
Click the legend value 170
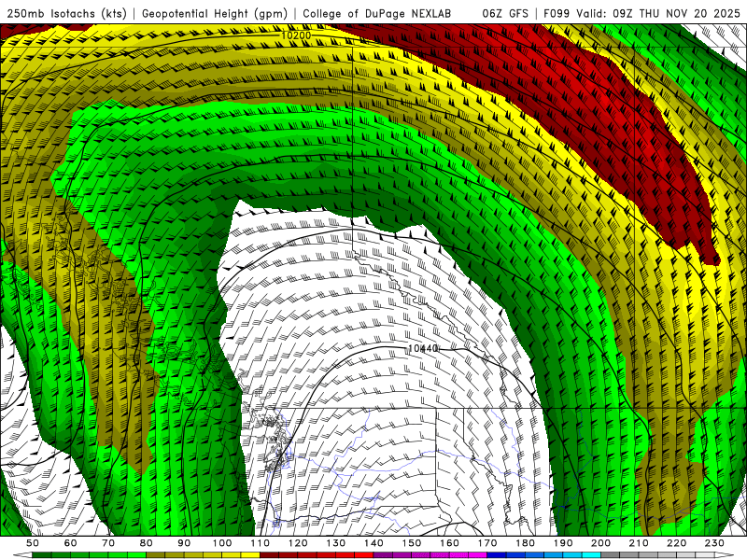[x=487, y=543]
